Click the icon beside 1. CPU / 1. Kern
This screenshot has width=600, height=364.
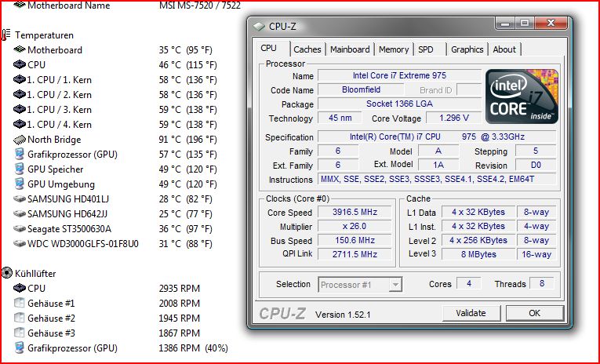[x=19, y=79]
